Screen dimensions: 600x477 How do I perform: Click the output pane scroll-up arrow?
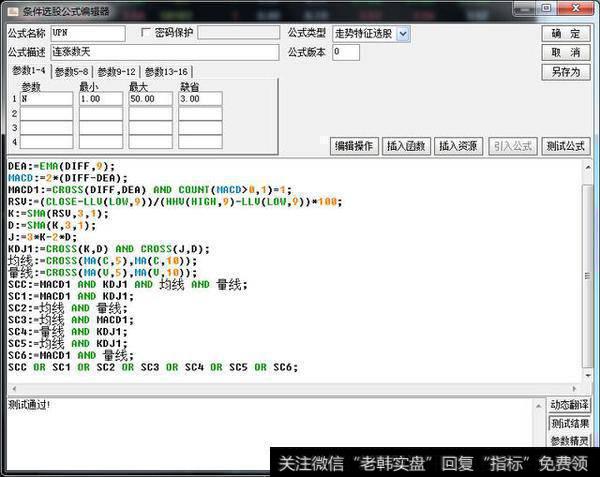(539, 405)
